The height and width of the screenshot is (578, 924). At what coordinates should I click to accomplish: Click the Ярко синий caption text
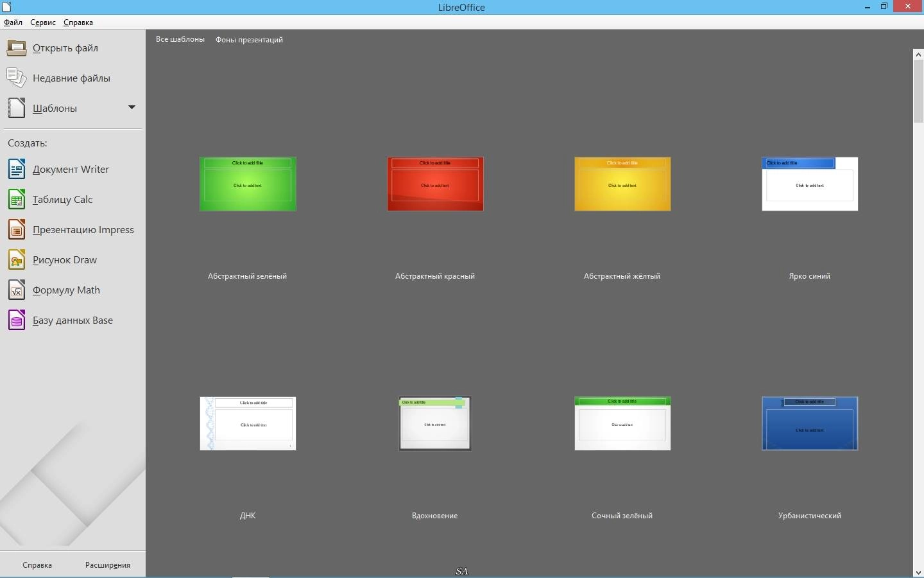pos(810,276)
